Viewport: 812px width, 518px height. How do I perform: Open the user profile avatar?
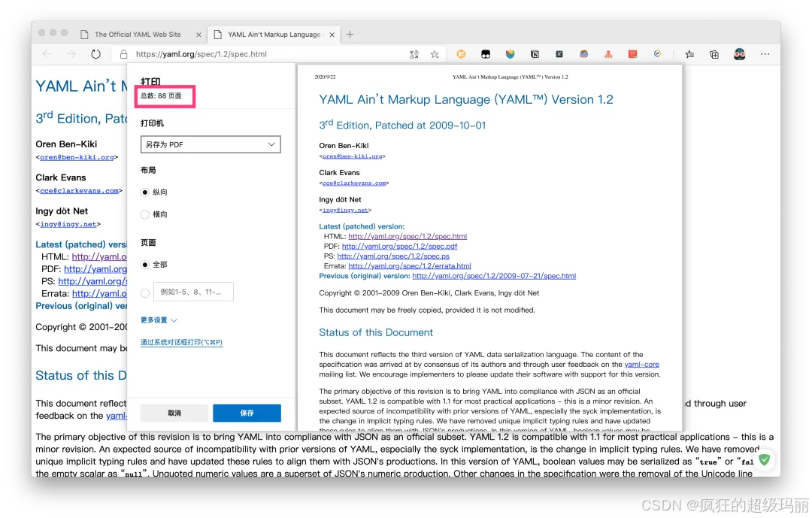pos(740,54)
